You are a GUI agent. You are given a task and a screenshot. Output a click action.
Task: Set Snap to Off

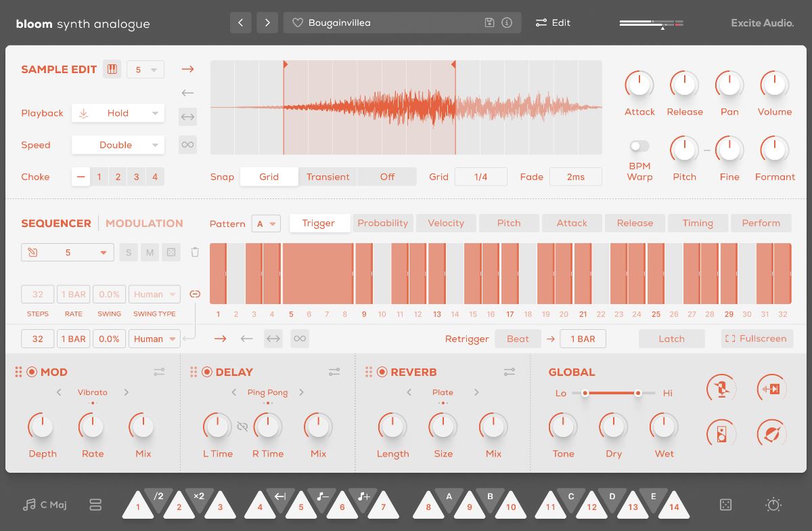(387, 177)
